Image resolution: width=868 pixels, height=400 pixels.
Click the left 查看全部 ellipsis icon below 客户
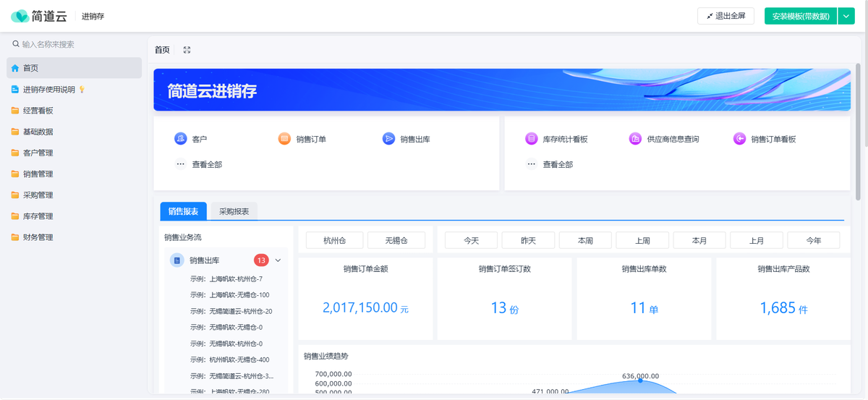pos(181,164)
